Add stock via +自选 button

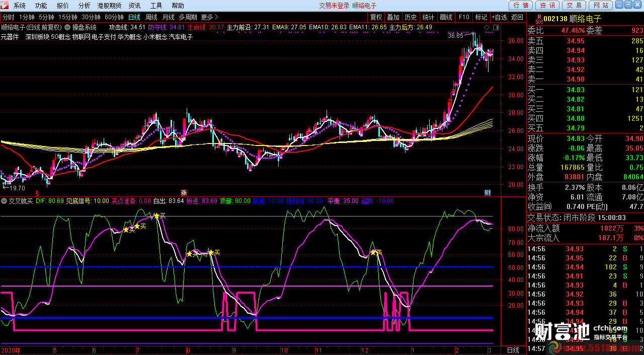click(x=499, y=17)
